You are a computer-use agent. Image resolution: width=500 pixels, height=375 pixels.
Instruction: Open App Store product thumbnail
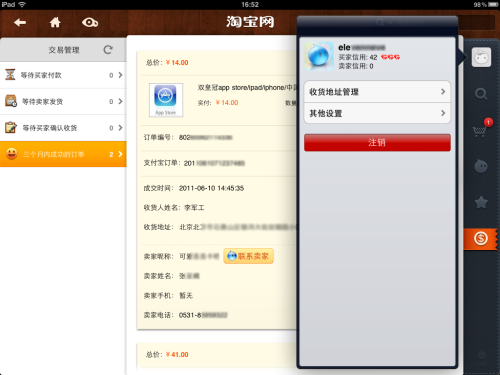click(x=166, y=100)
